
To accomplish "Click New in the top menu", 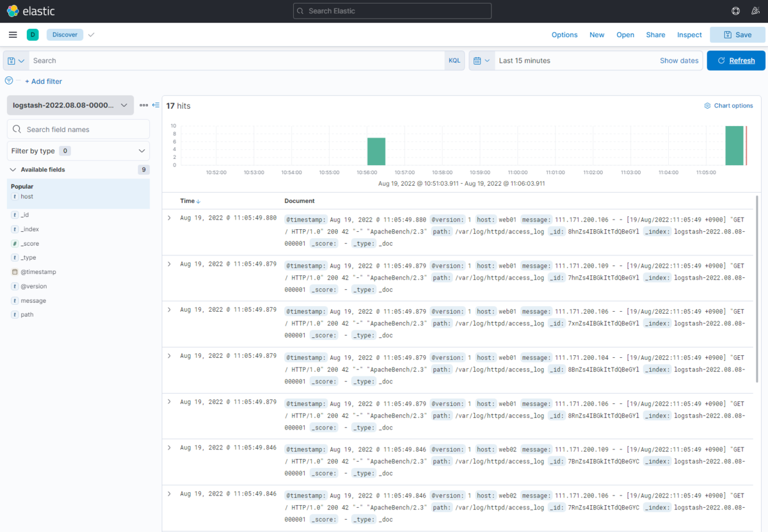I will 597,35.
